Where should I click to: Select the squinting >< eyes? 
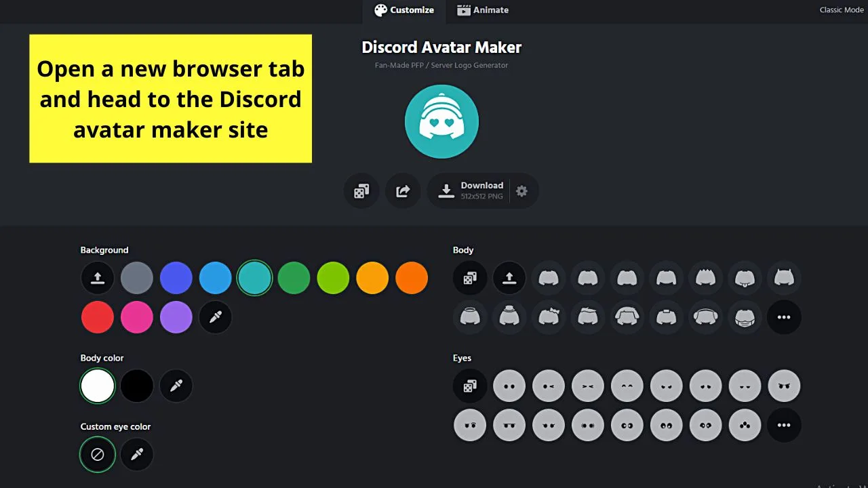[x=588, y=386]
